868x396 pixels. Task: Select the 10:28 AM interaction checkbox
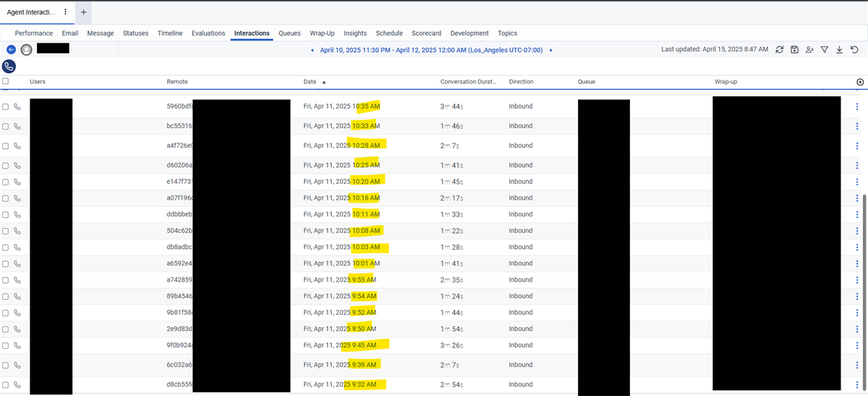(6, 146)
